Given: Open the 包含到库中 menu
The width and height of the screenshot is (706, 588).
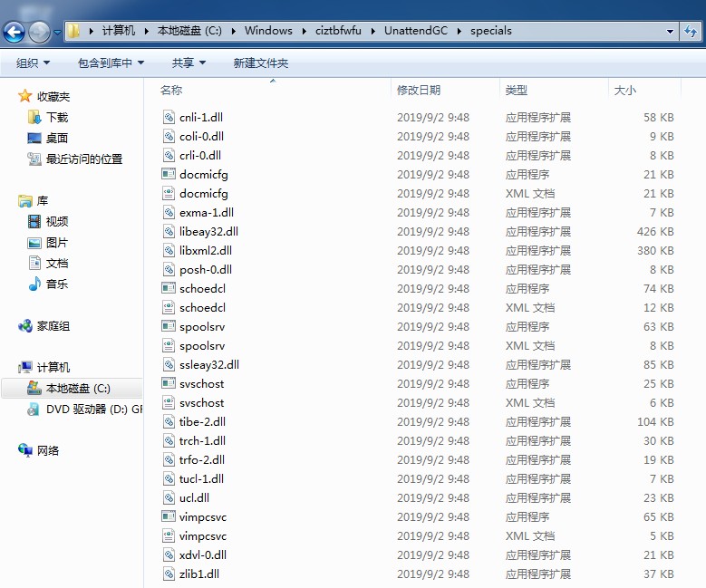Looking at the screenshot, I should pos(111,63).
